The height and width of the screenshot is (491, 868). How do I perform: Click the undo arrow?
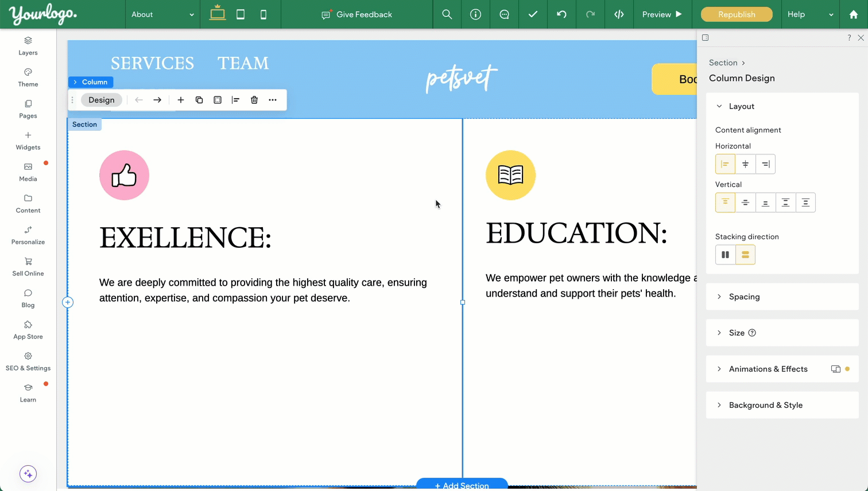point(561,14)
